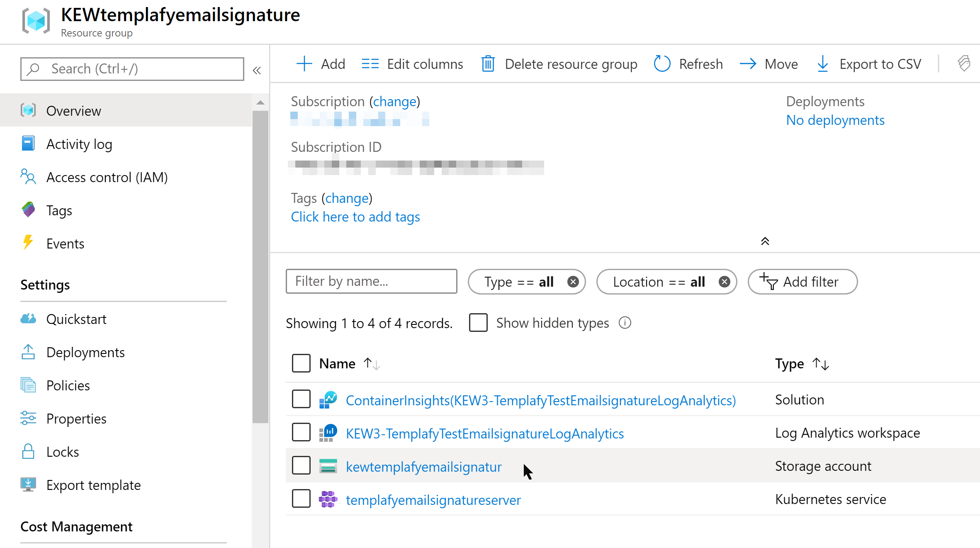980x548 pixels.
Task: Open the Activity log from the sidebar
Action: coord(79,144)
